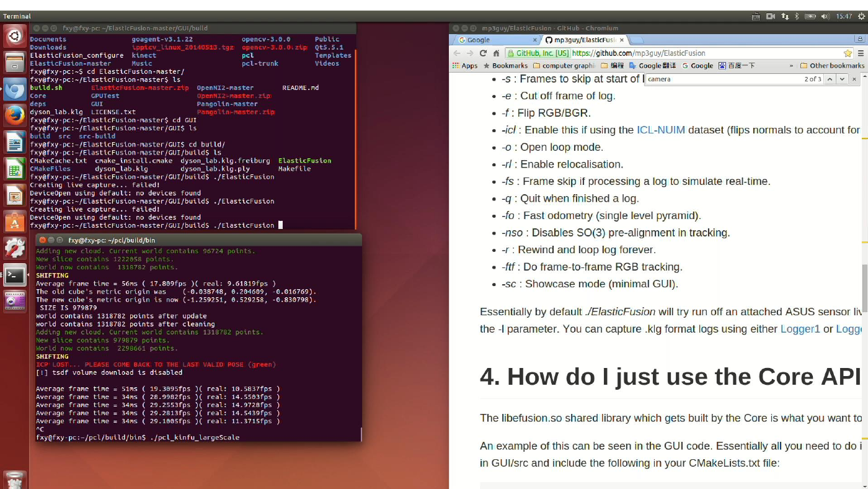868x489 pixels.
Task: Click the './pcl_kinfu_largeScale' command line
Action: [195, 437]
